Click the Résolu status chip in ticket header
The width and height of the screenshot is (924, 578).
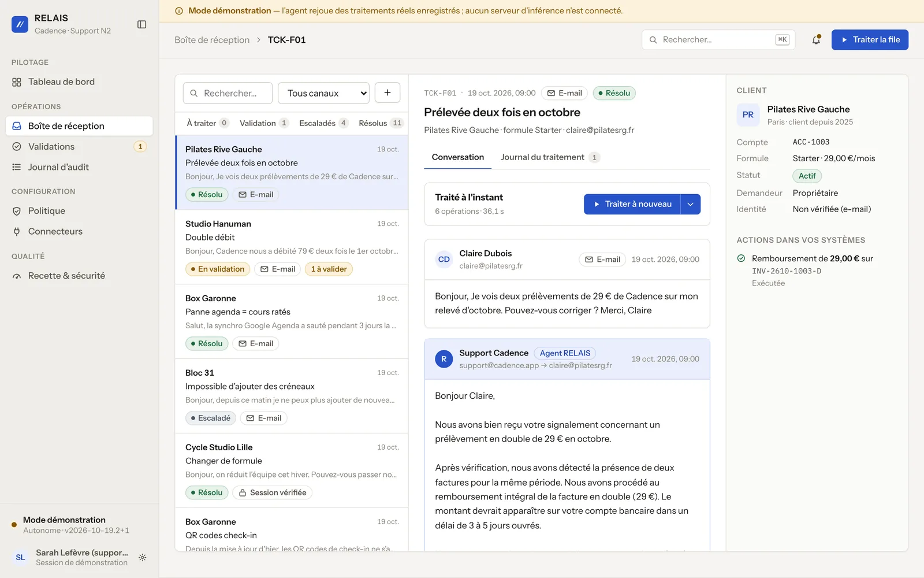614,93
